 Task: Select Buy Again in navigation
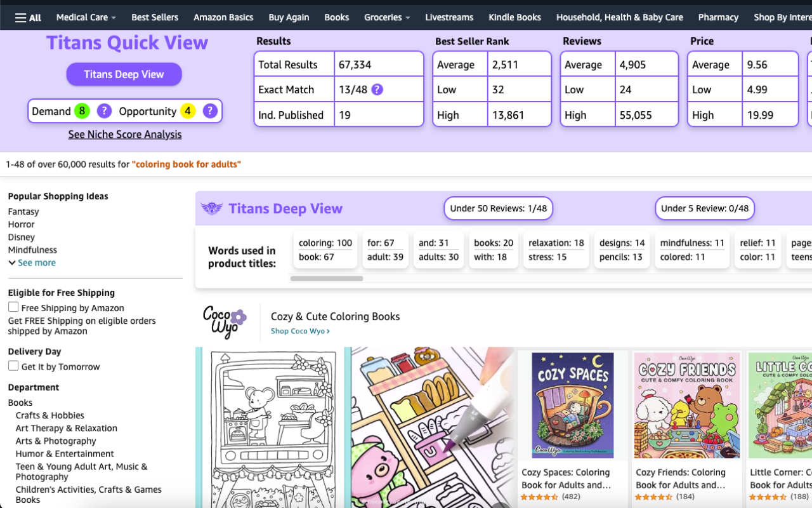click(289, 17)
